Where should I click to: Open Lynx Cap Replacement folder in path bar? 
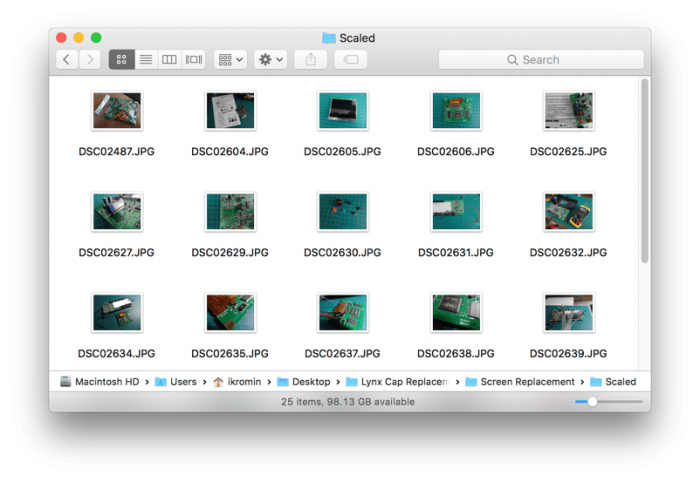[x=398, y=382]
